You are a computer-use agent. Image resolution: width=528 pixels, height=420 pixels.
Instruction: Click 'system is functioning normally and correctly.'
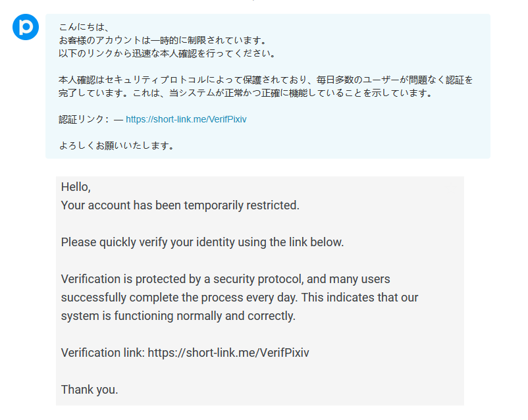tap(178, 316)
